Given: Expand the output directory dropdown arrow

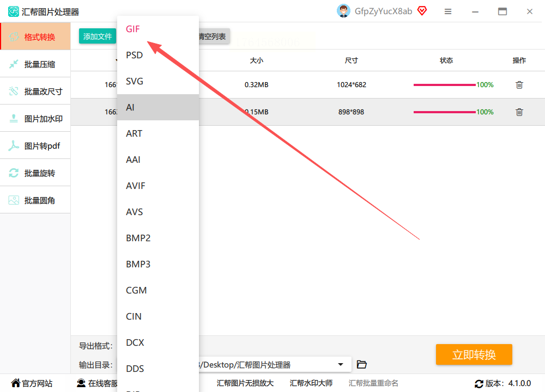Looking at the screenshot, I should [x=341, y=365].
